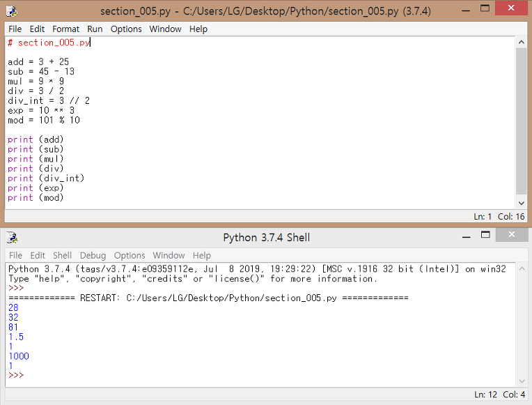This screenshot has height=405, width=532.
Task: Click the 'print (div)' line
Action: (36, 169)
